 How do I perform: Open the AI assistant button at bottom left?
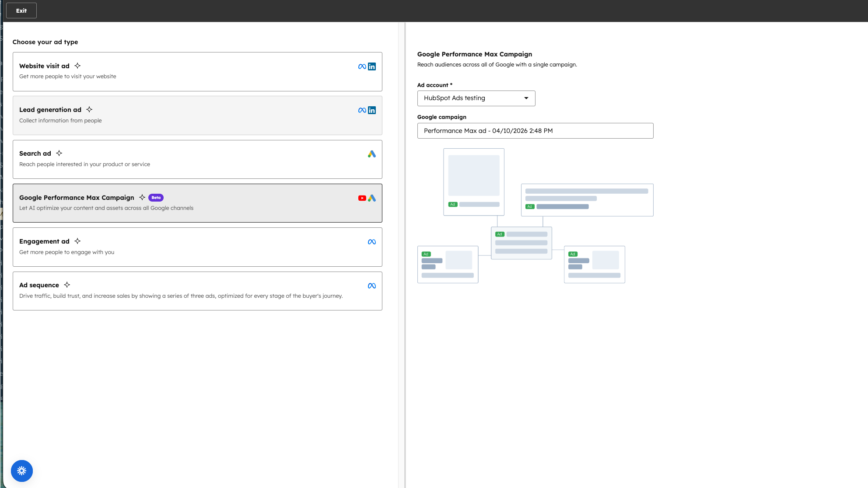tap(22, 471)
